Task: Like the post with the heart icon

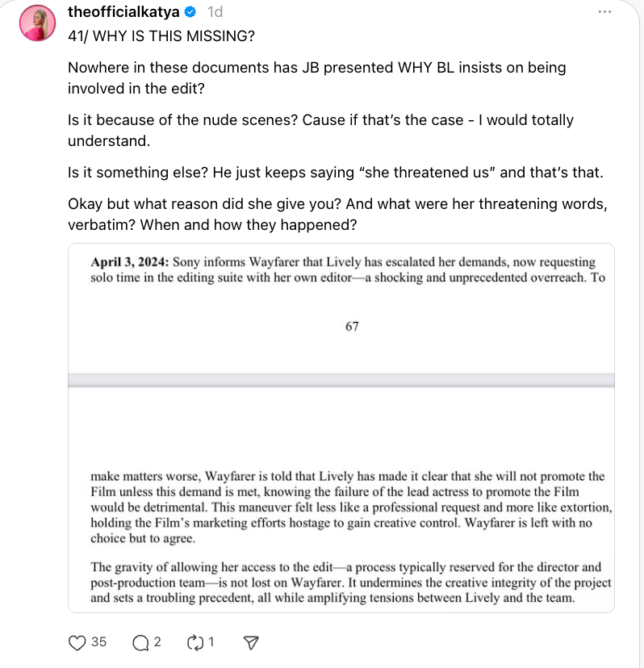Action: point(77,642)
